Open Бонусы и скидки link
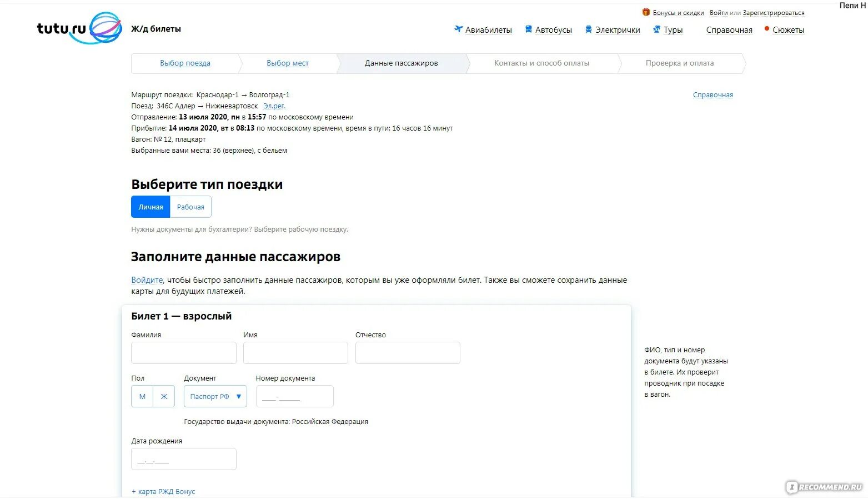Image resolution: width=868 pixels, height=499 pixels. click(x=678, y=13)
